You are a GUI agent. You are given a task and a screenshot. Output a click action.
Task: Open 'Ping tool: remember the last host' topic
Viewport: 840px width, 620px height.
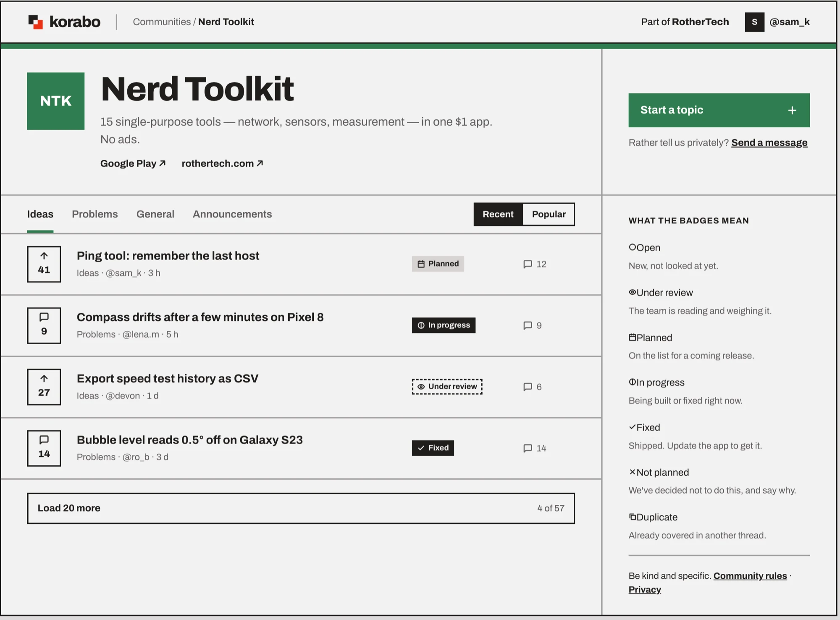(168, 256)
